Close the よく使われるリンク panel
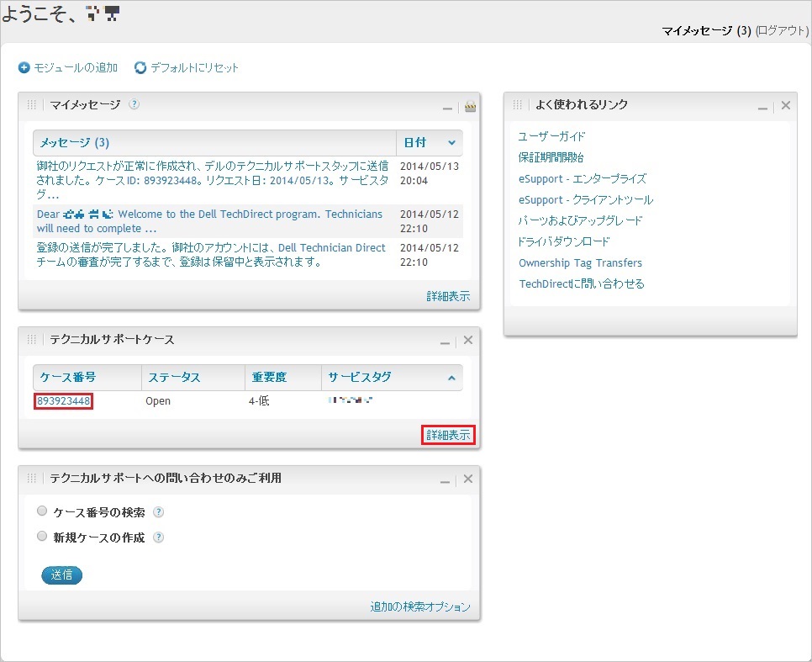The height and width of the screenshot is (662, 812). [785, 105]
